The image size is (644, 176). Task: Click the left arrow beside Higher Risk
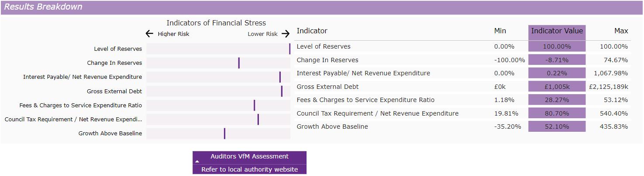(149, 34)
